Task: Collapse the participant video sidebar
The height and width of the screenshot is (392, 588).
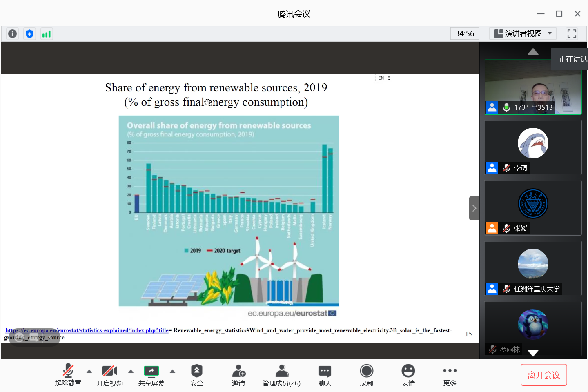Action: (x=474, y=208)
